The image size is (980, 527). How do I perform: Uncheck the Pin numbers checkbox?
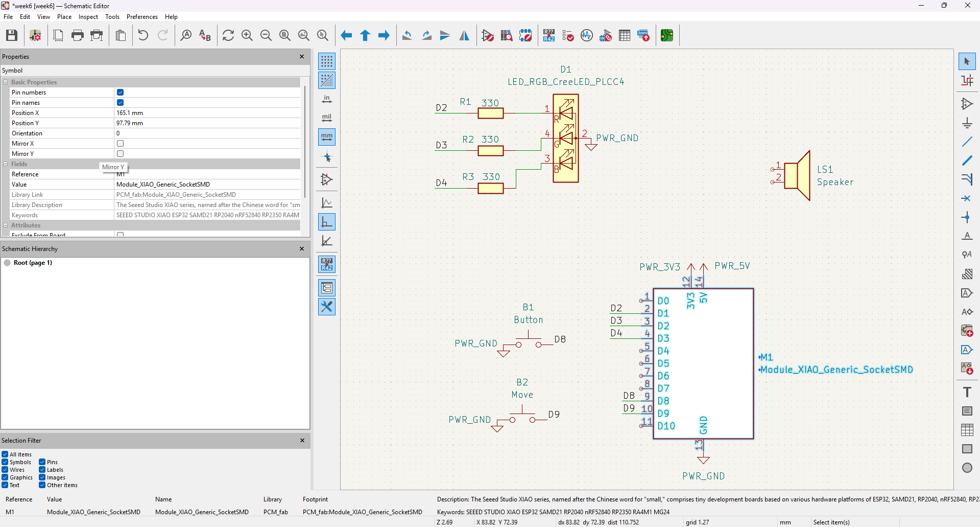(x=121, y=93)
